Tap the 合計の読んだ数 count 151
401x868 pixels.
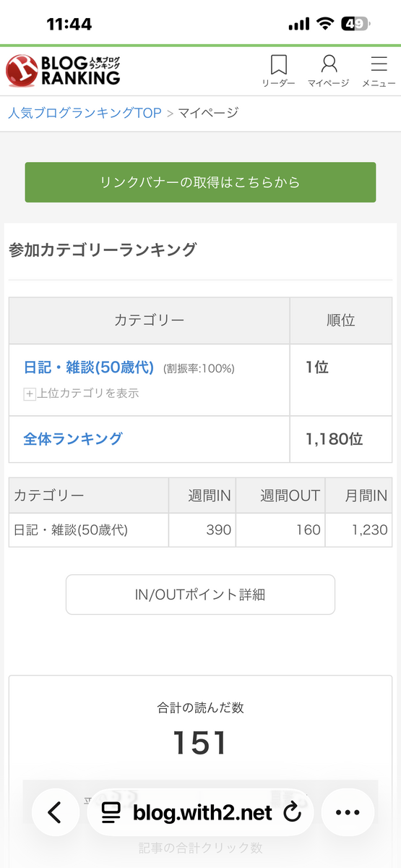(x=200, y=744)
